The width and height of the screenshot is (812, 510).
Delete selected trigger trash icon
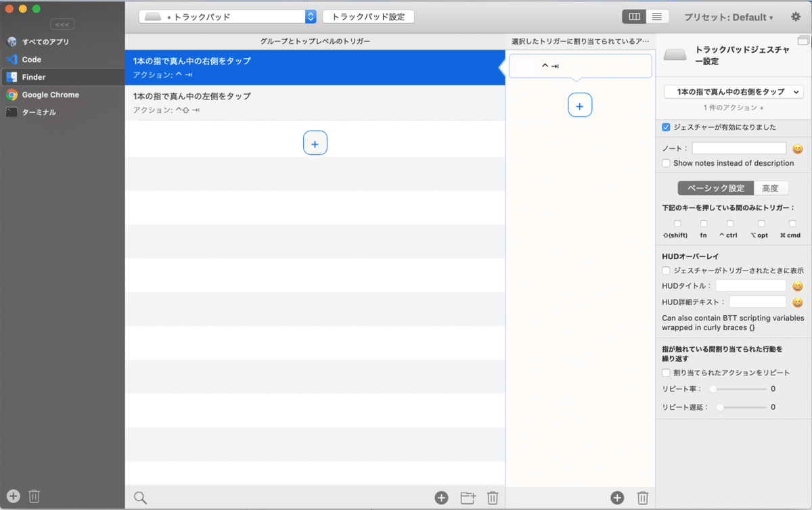(493, 498)
